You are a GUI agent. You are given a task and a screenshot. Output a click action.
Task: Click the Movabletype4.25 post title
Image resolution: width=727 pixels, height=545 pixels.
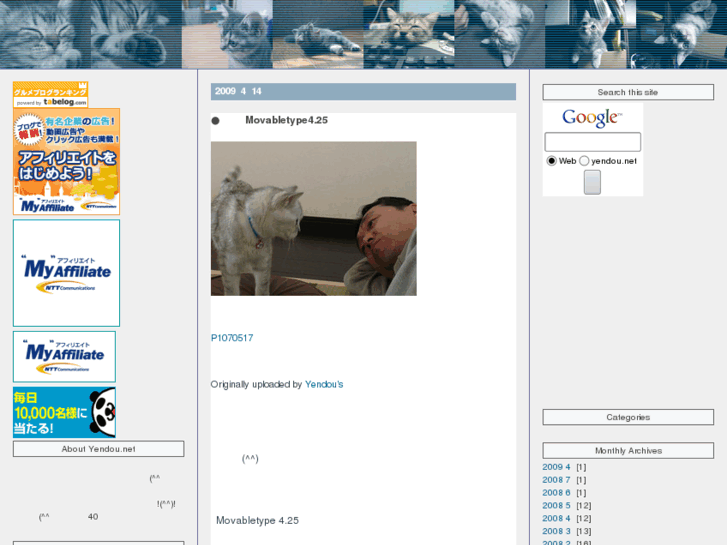click(286, 120)
